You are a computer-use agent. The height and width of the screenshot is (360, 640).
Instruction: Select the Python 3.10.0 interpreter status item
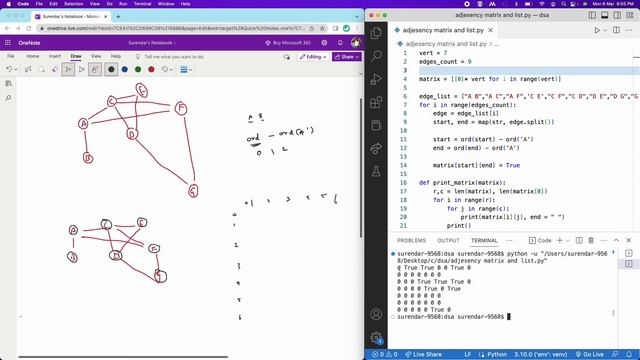tap(540, 354)
